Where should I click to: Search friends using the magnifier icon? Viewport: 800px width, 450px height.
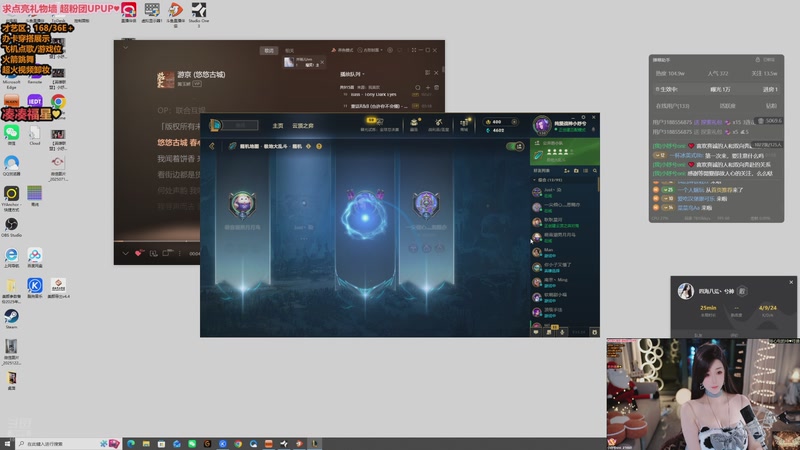[595, 171]
